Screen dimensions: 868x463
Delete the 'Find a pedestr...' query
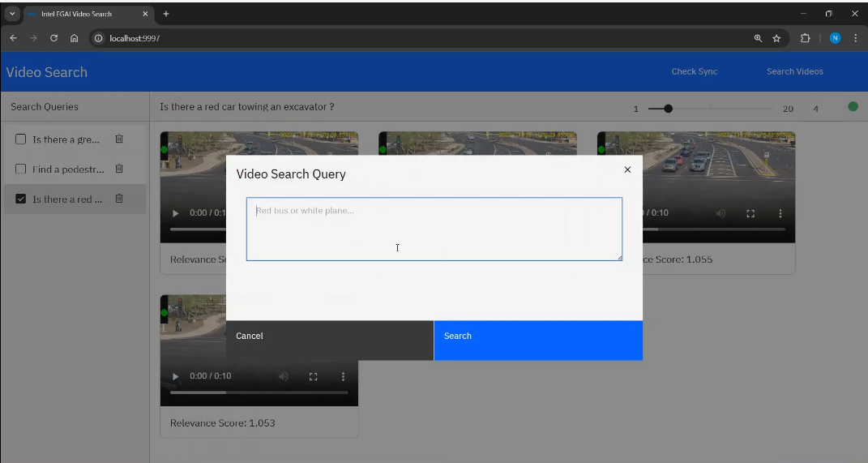click(x=119, y=169)
